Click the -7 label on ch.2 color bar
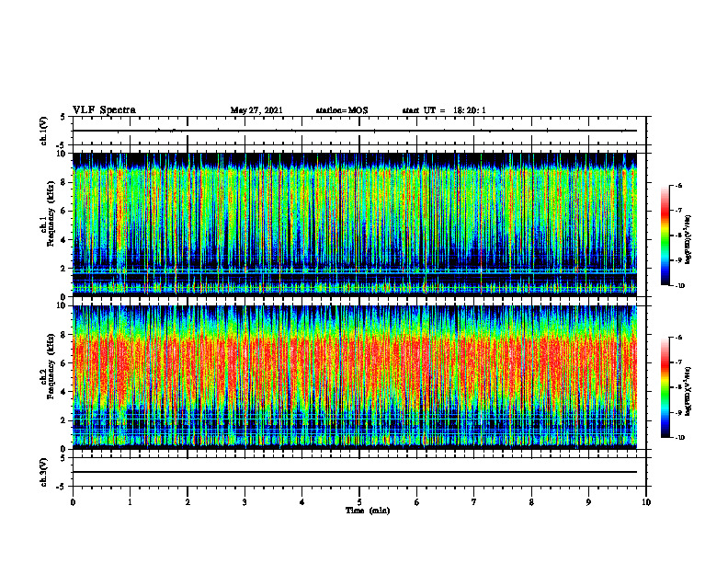Image resolution: width=728 pixels, height=563 pixels. 678,362
